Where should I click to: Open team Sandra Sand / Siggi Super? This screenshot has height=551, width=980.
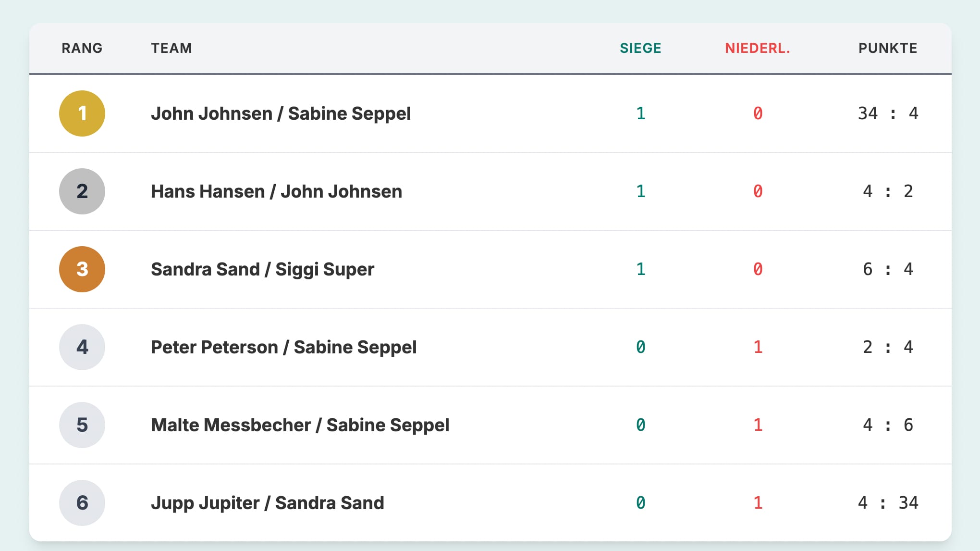pos(262,269)
